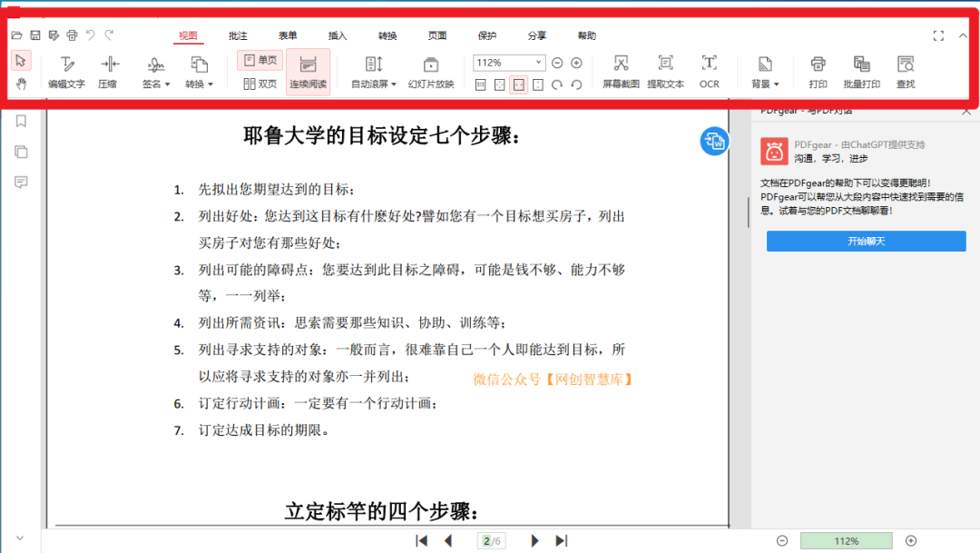The width and height of the screenshot is (980, 553).
Task: Open the 编辑文字 edit text tool
Action: click(x=67, y=72)
